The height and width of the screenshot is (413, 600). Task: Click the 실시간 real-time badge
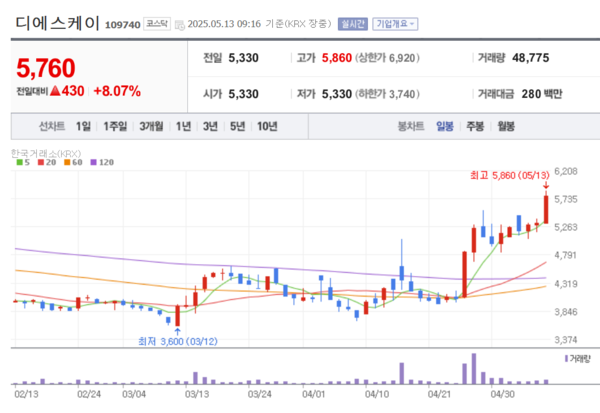point(352,24)
